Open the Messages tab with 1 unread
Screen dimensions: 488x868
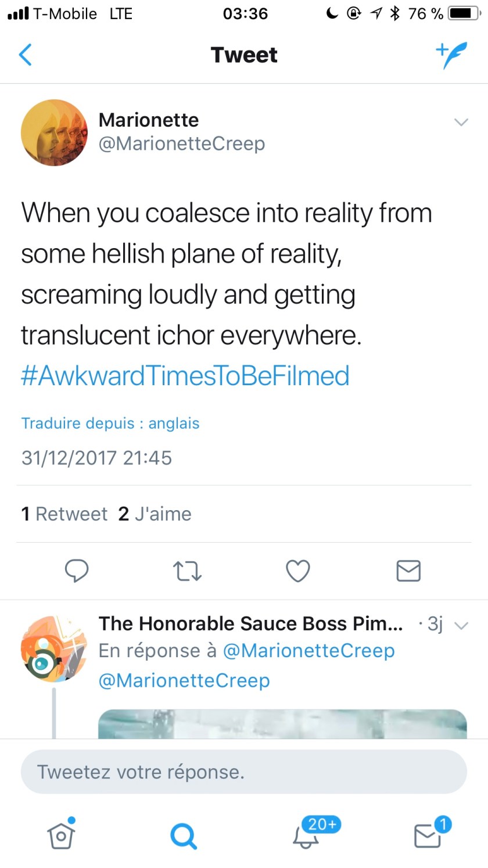tap(428, 835)
